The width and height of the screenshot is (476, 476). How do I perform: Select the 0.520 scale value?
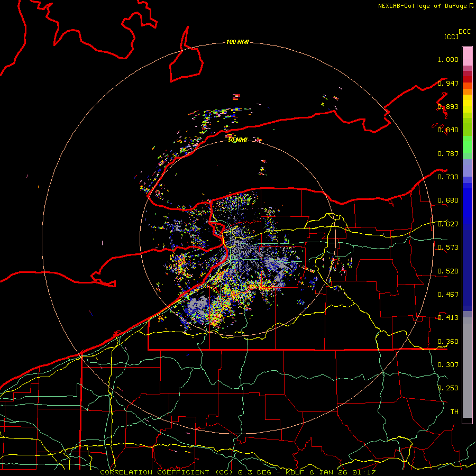pos(448,271)
